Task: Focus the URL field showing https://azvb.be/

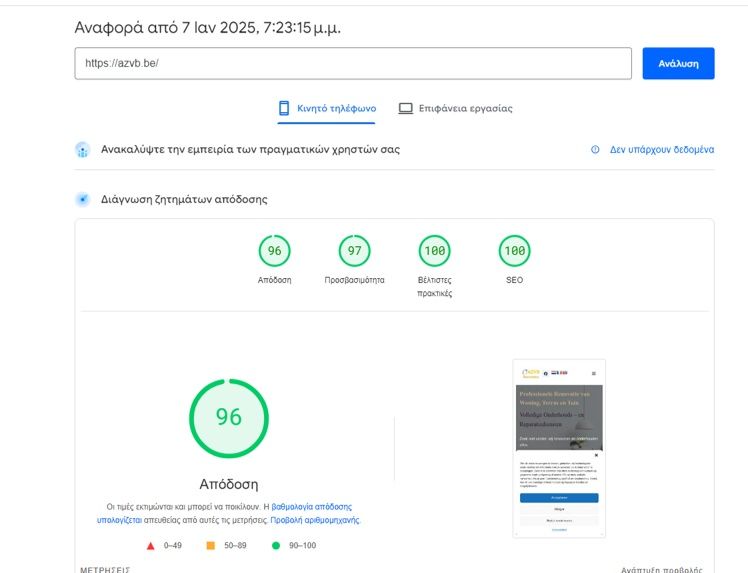Action: 353,63
